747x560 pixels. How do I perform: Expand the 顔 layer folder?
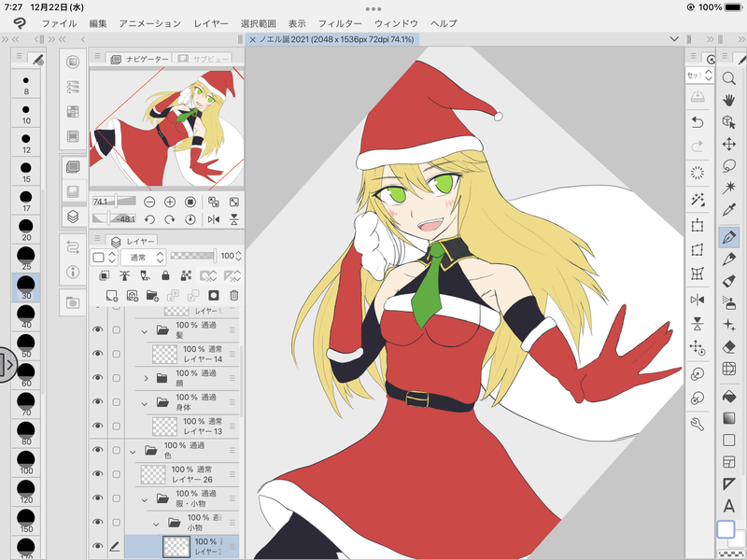point(146,379)
